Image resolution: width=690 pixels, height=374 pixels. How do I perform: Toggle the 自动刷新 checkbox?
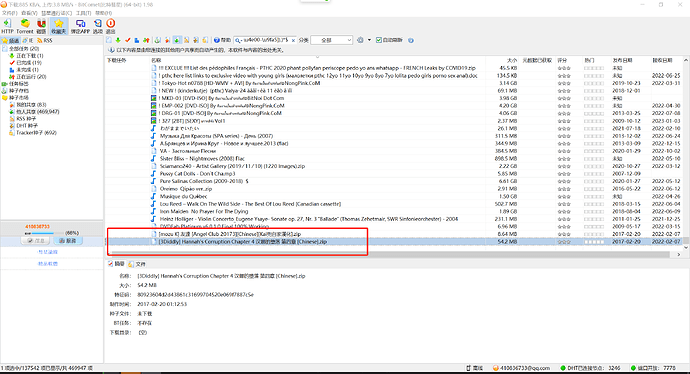(x=378, y=40)
